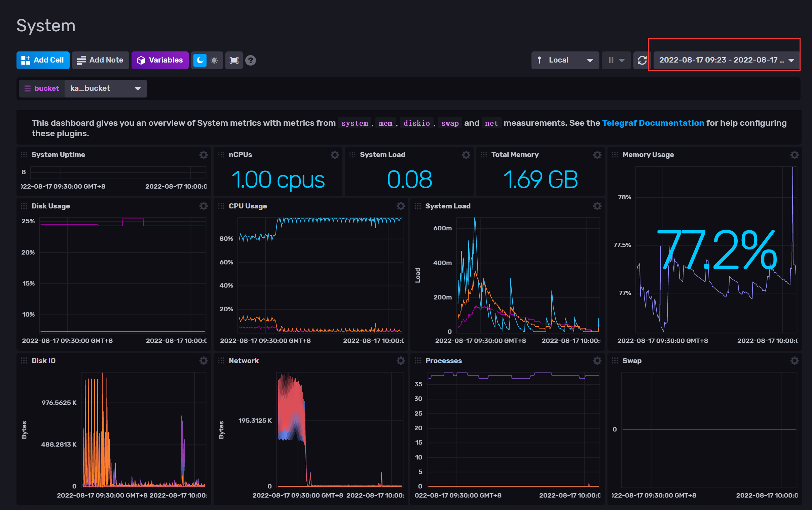Image resolution: width=812 pixels, height=510 pixels.
Task: Toggle the Variables bar visibility
Action: [x=160, y=60]
